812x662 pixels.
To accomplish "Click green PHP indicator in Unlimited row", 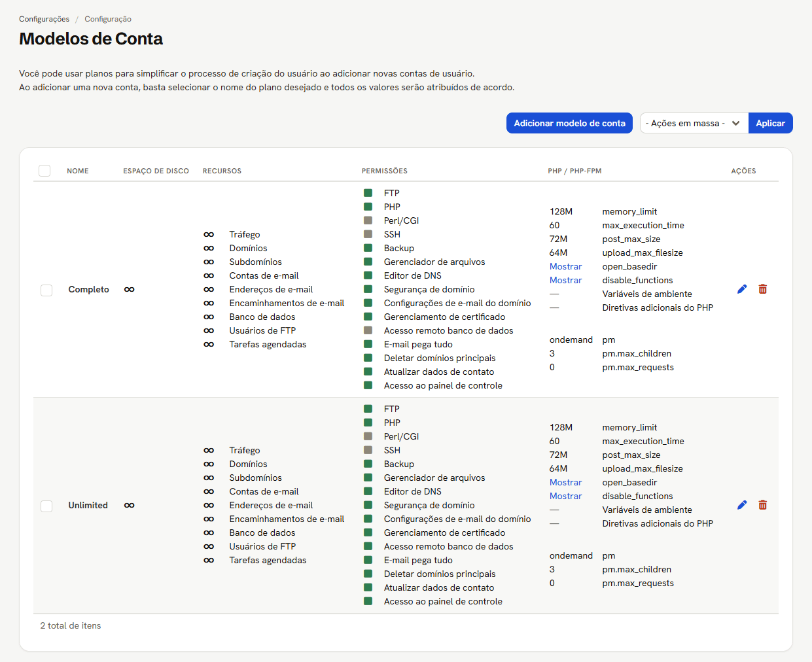I will [x=368, y=423].
